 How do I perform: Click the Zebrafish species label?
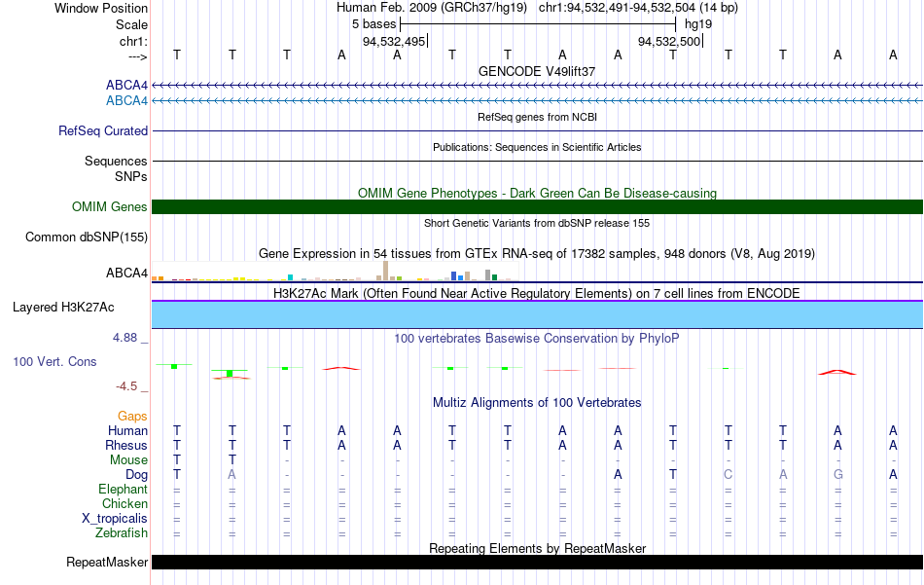pyautogui.click(x=122, y=533)
